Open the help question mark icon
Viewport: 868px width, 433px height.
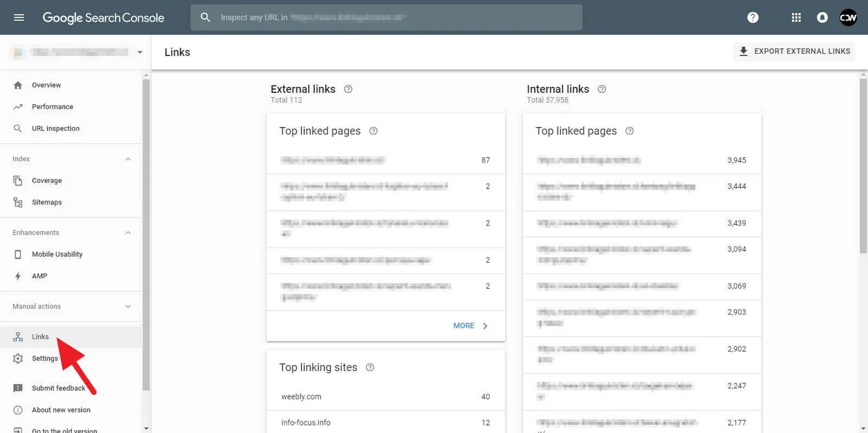point(753,17)
